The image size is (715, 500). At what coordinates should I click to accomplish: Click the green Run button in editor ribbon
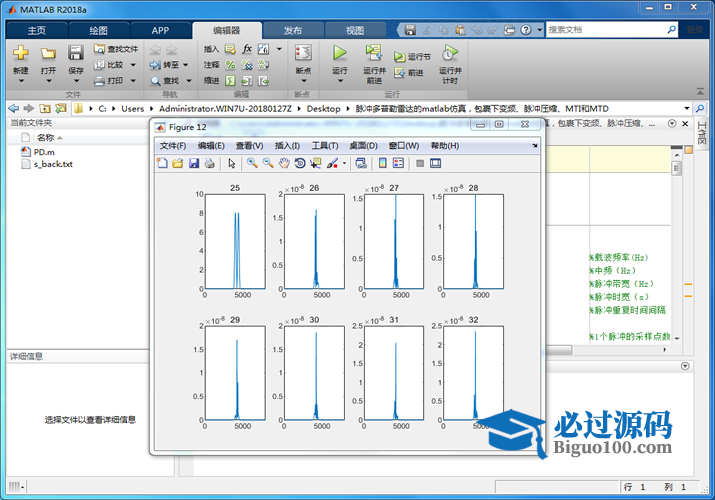340,52
